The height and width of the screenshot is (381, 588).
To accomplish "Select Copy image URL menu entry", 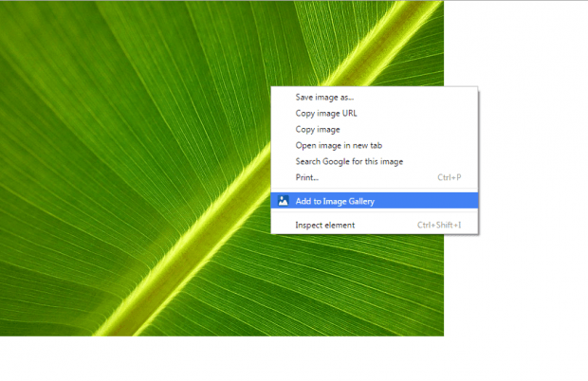I will coord(375,113).
